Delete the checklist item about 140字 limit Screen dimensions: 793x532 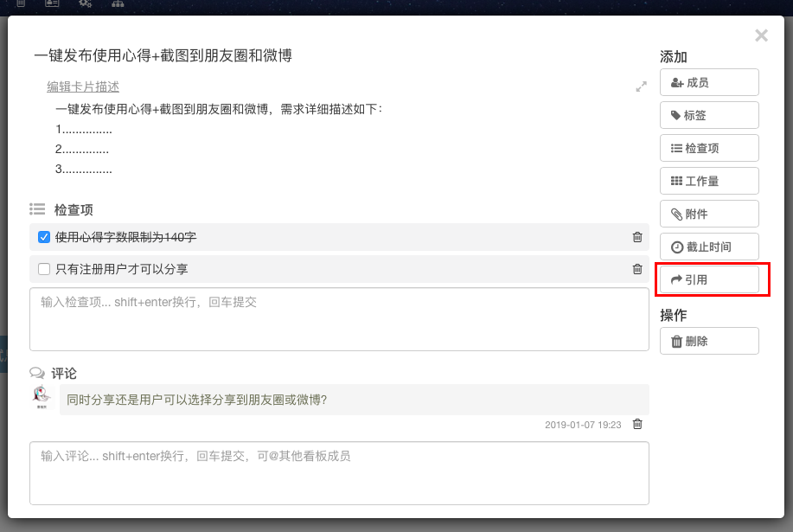tap(637, 236)
